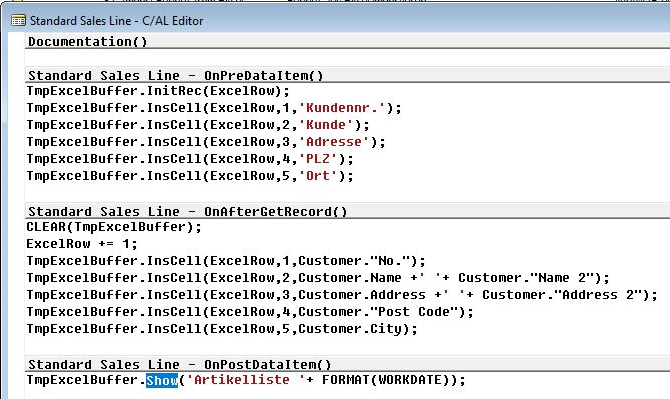This screenshot has height=399, width=670.
Task: Click the 'PLZ' string literal
Action: click(x=318, y=159)
